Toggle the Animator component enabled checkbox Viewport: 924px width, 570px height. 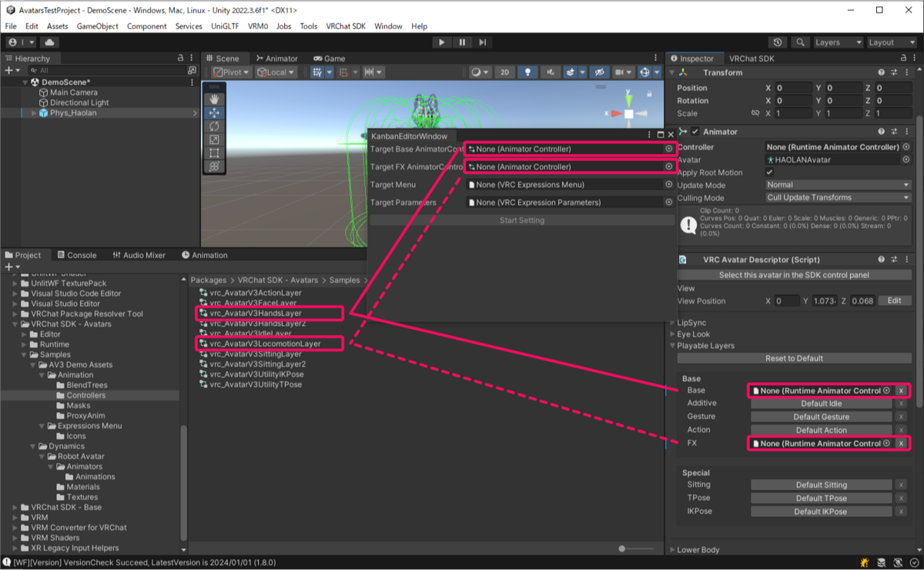(x=695, y=132)
